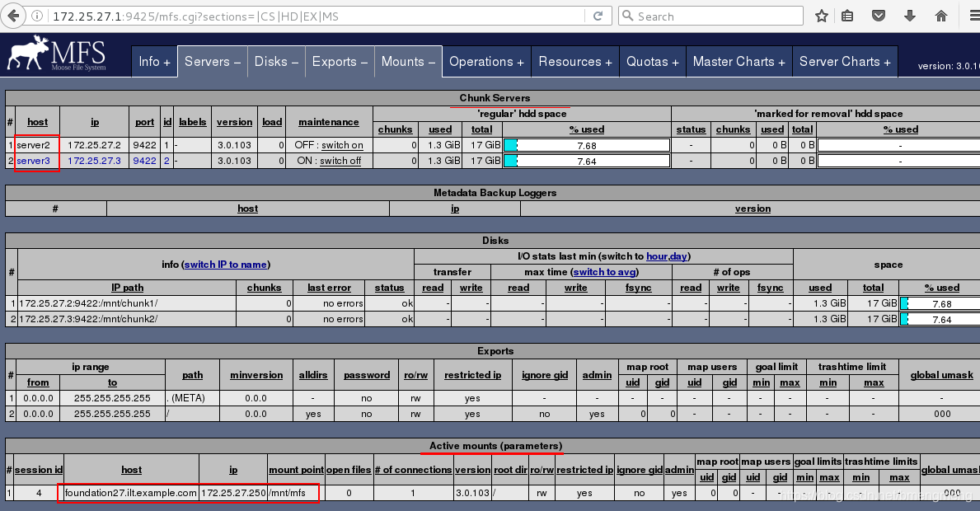
Task: Sort chunk servers by maintenance header
Action: click(329, 122)
